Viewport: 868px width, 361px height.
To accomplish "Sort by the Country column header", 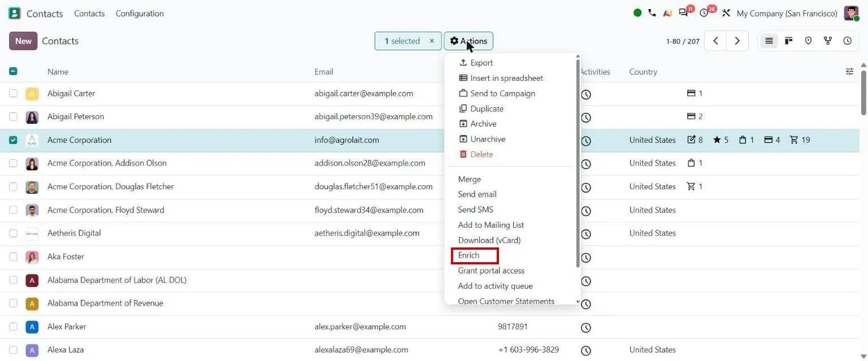I will coord(643,72).
